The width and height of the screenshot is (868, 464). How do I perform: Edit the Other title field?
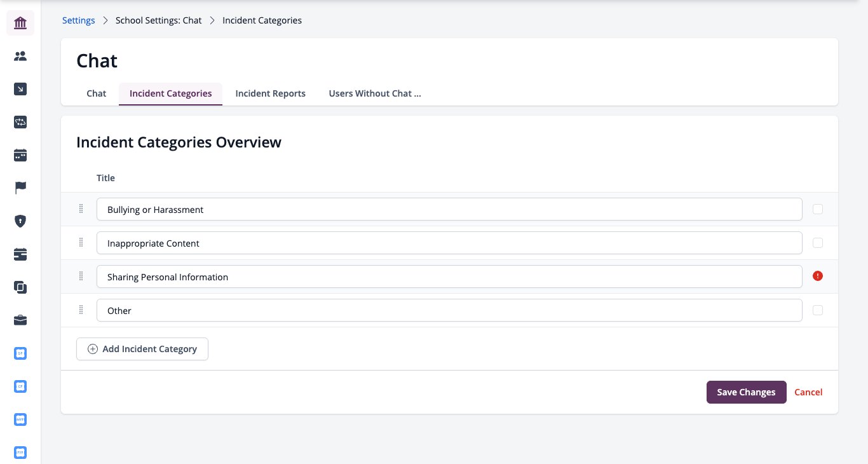point(449,310)
